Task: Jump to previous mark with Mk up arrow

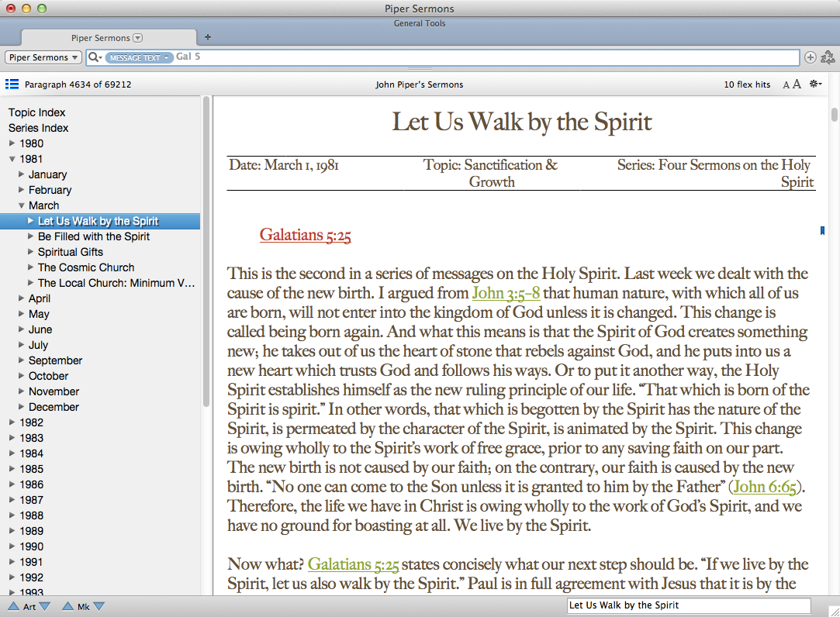Action: [x=67, y=606]
